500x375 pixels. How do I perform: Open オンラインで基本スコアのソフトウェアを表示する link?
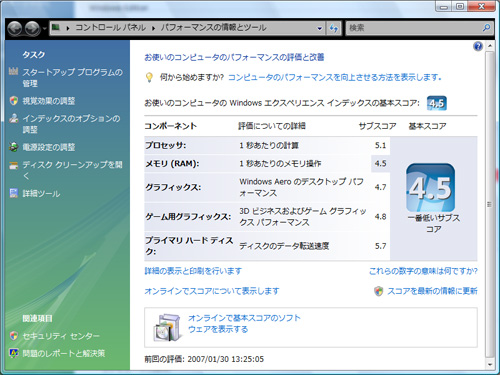[244, 324]
